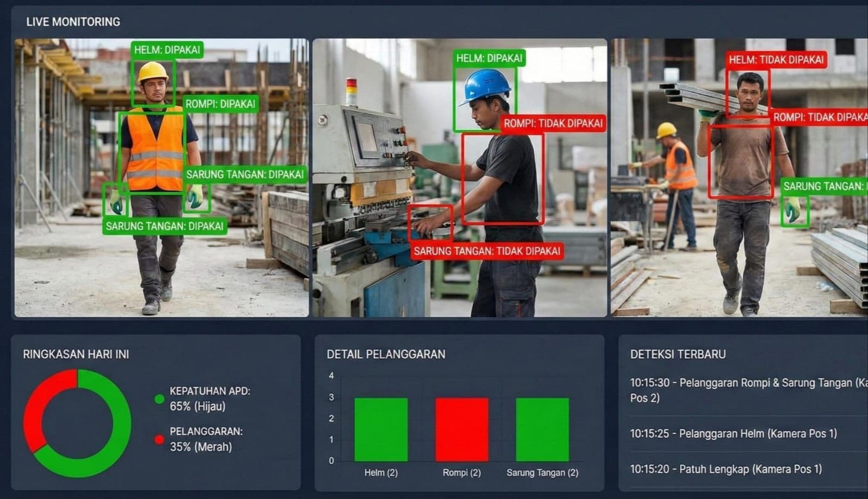Click the red torso detection box in the second feed
This screenshot has width=868, height=499.
[502, 179]
